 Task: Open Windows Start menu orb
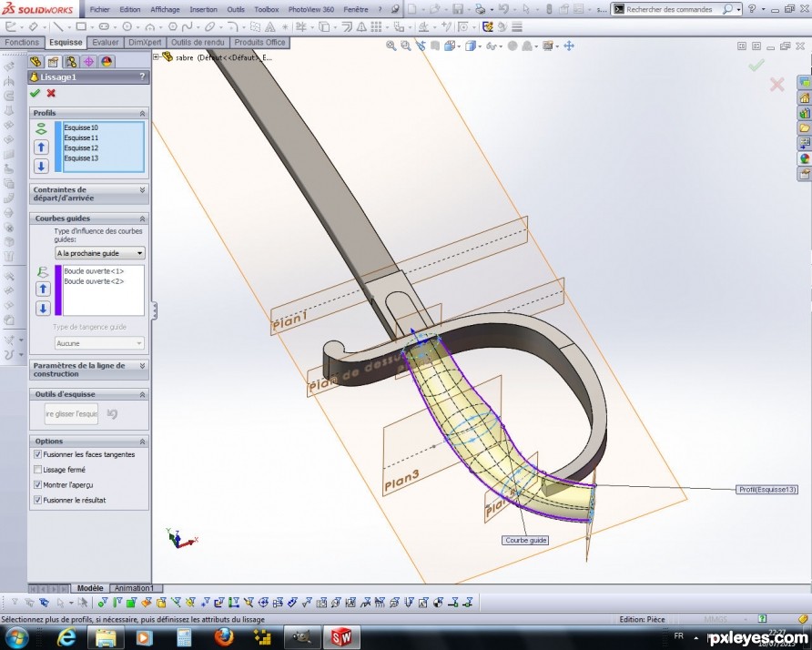tap(16, 636)
